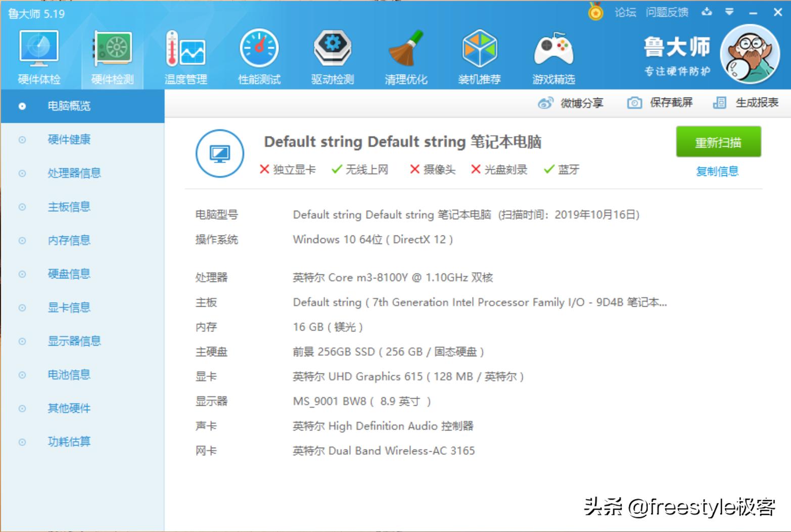Image resolution: width=791 pixels, height=532 pixels.
Task: Click the green 重新扫描 rescan button
Action: [719, 142]
